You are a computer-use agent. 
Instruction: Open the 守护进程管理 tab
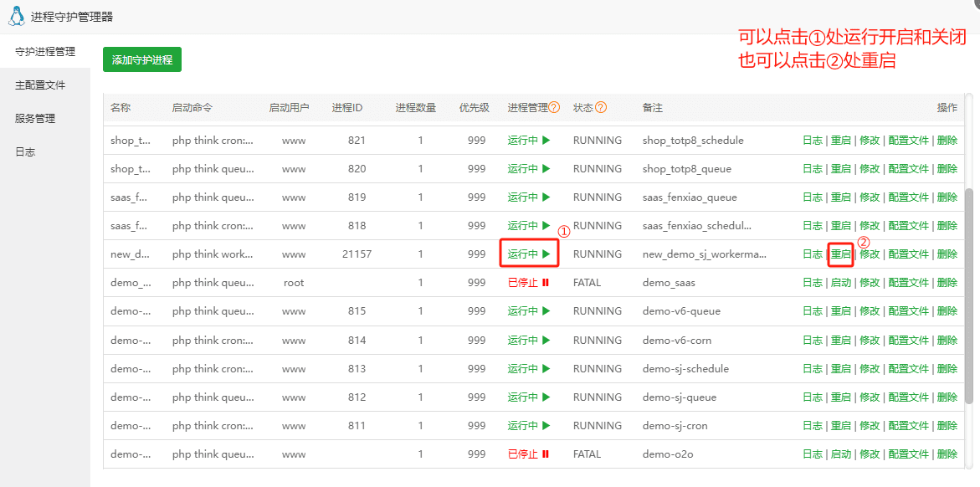(x=45, y=52)
